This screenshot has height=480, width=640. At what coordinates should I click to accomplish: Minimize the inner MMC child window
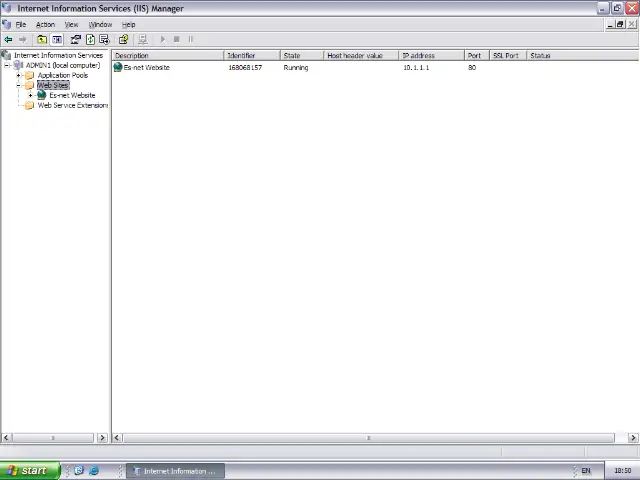tap(610, 24)
